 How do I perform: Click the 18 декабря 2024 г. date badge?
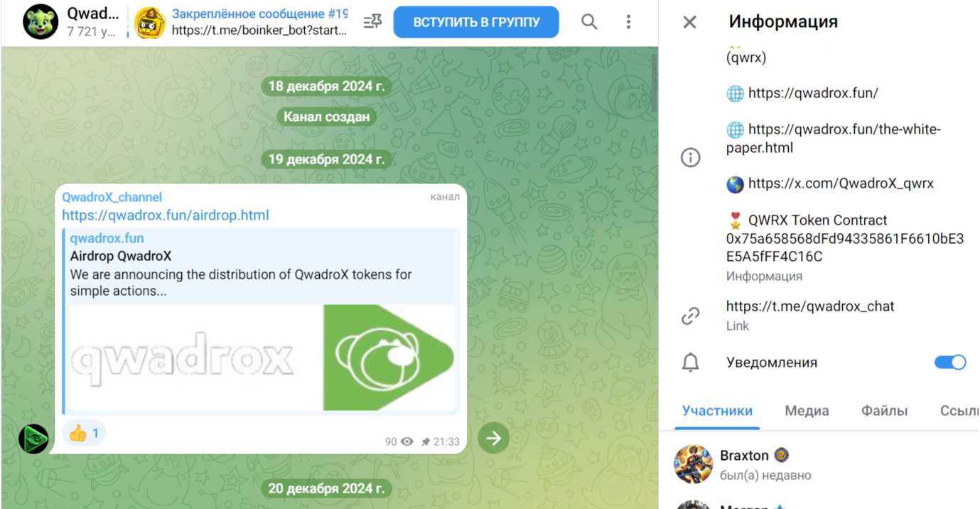click(326, 87)
